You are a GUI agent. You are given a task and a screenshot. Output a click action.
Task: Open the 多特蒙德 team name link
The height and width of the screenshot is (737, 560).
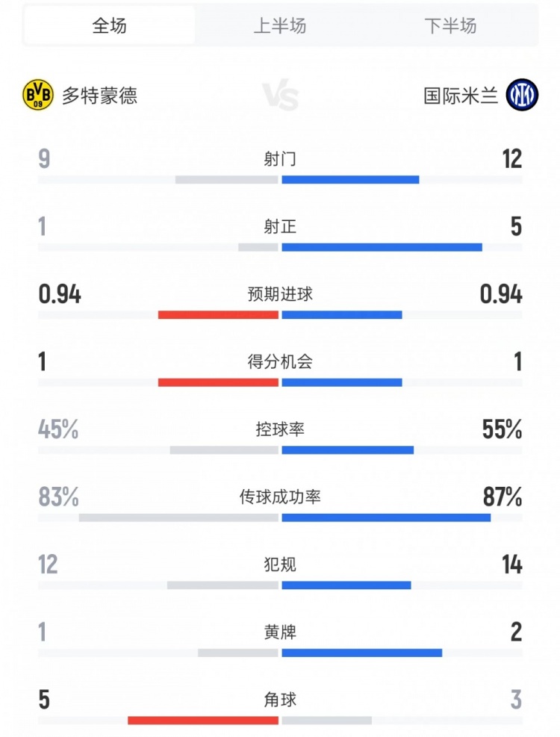(99, 96)
